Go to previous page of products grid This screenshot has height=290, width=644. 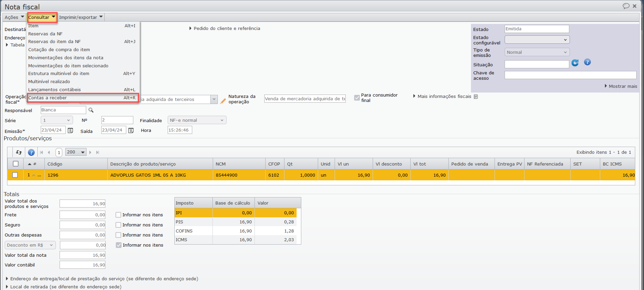pyautogui.click(x=49, y=152)
